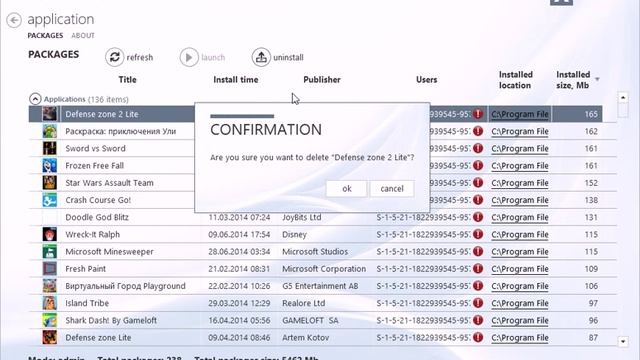Click the red warning icon in Microsoft Minesweeper row
Viewport: 640px width, 360px height.
[478, 251]
